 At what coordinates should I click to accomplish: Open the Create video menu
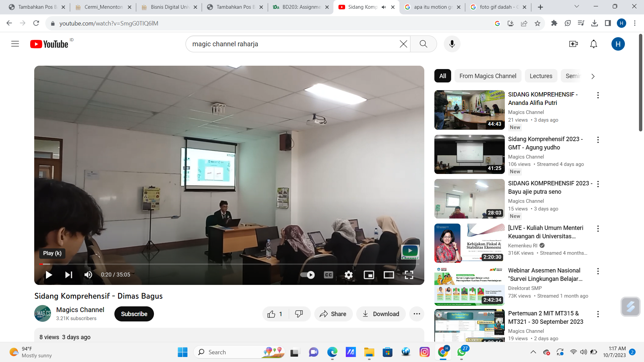point(574,44)
